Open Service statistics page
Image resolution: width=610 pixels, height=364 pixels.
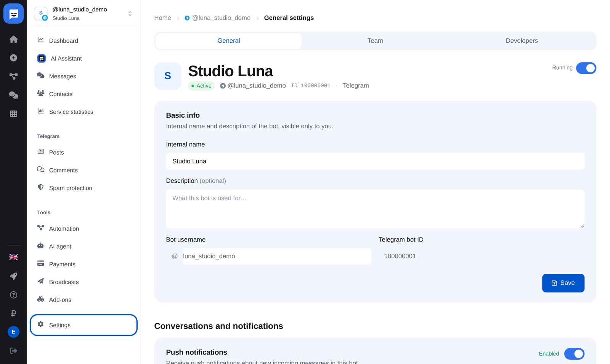83,112
